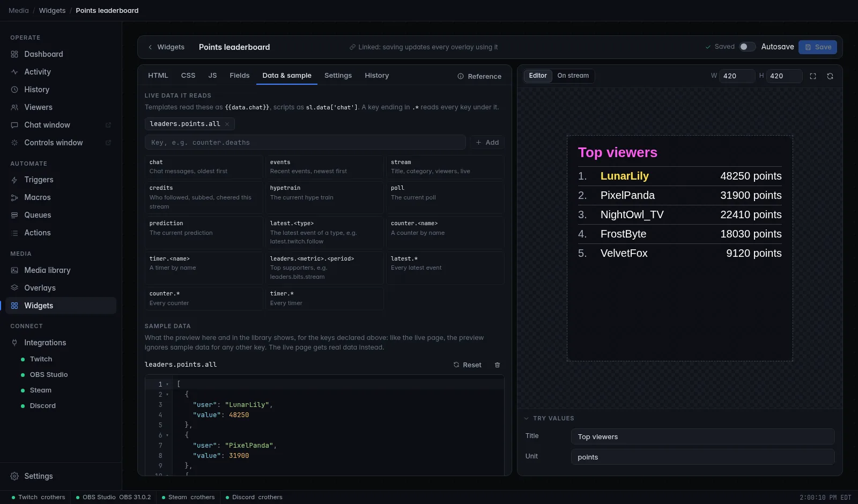Delete the leaders.points.all sample data
858x504 pixels.
497,365
